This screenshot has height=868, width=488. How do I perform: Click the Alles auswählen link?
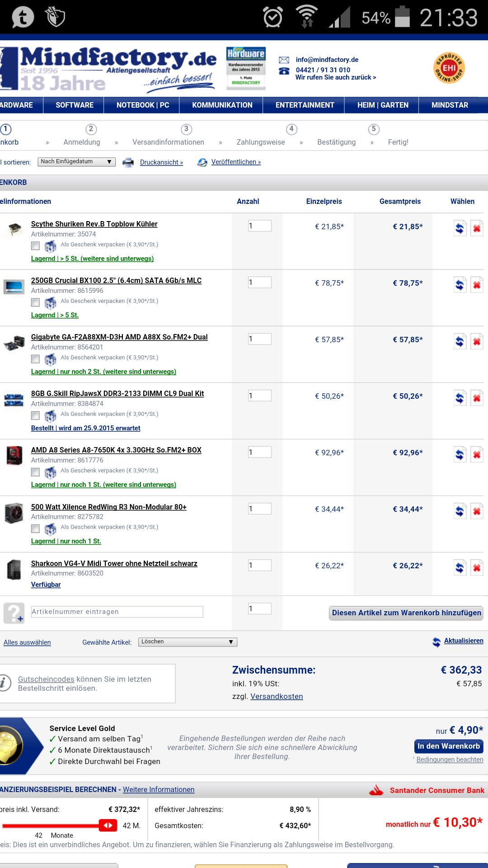[27, 642]
